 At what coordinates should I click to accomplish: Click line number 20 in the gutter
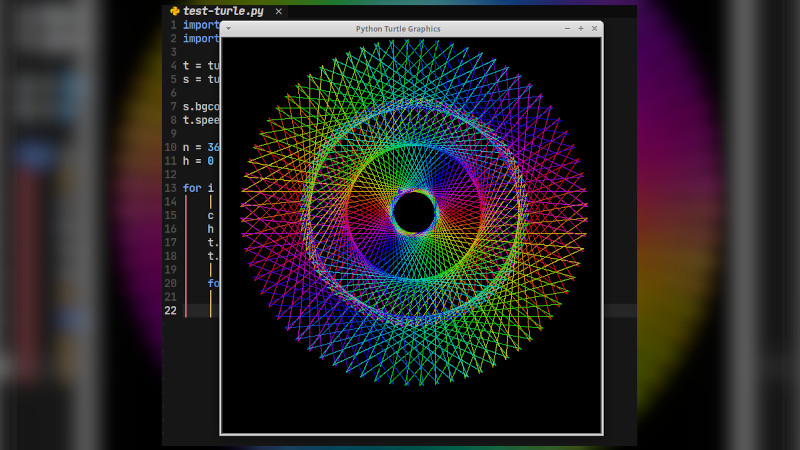[170, 283]
